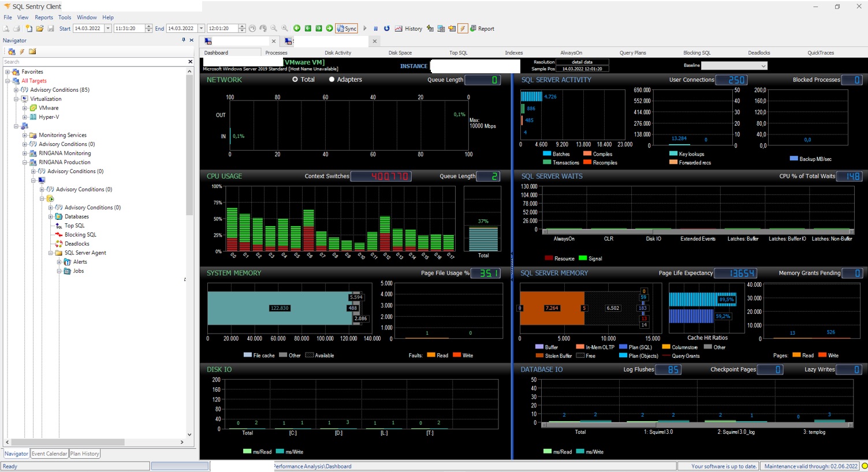
Task: Click the Navigator Search field
Action: (95, 62)
